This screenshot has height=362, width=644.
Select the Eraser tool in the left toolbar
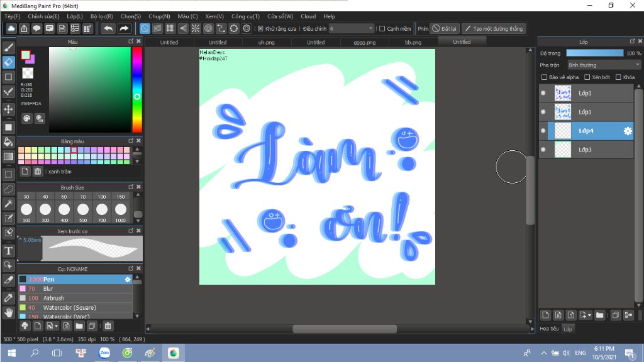[8, 62]
